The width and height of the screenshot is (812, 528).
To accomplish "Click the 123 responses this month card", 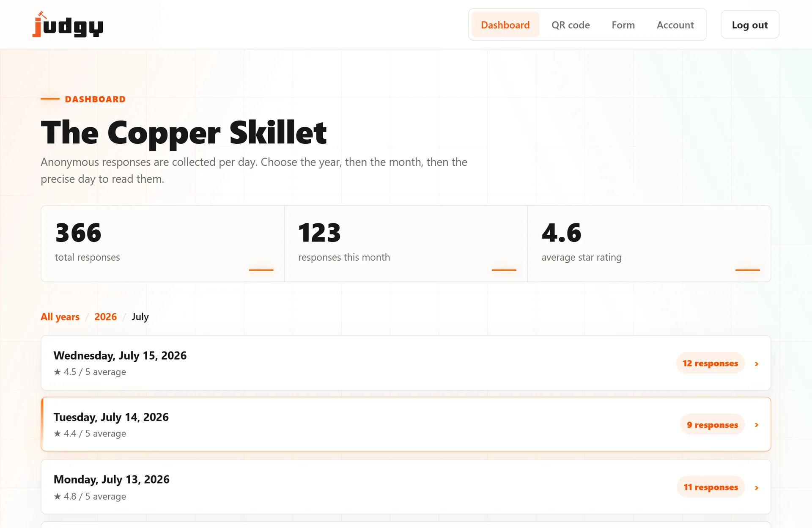I will tap(406, 244).
